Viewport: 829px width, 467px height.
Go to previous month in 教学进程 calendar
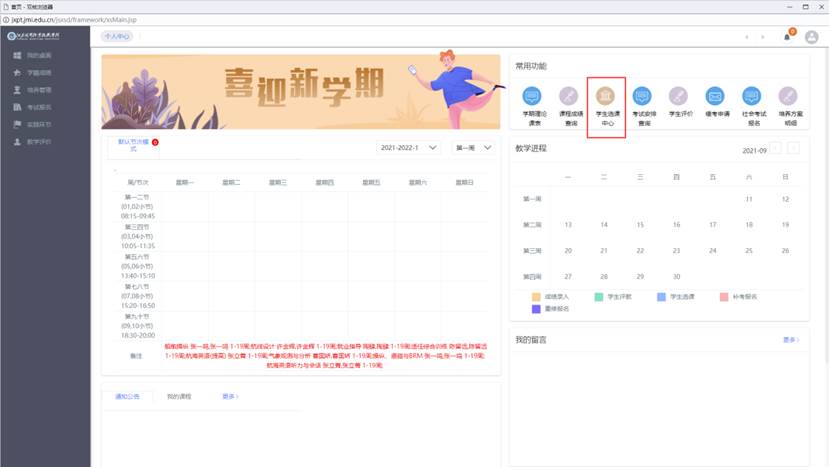[x=775, y=149]
